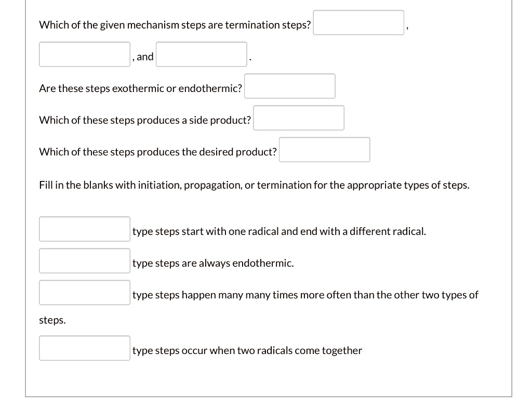Click the word 'steps.' below the third blank
The width and height of the screenshot is (532, 405).
(x=52, y=320)
